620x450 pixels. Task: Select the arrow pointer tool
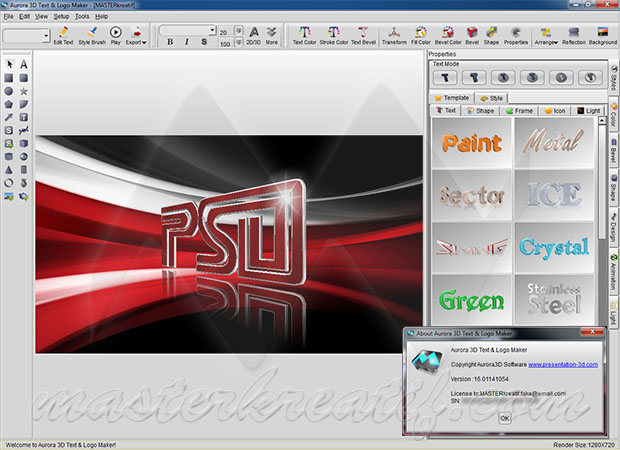click(x=9, y=64)
